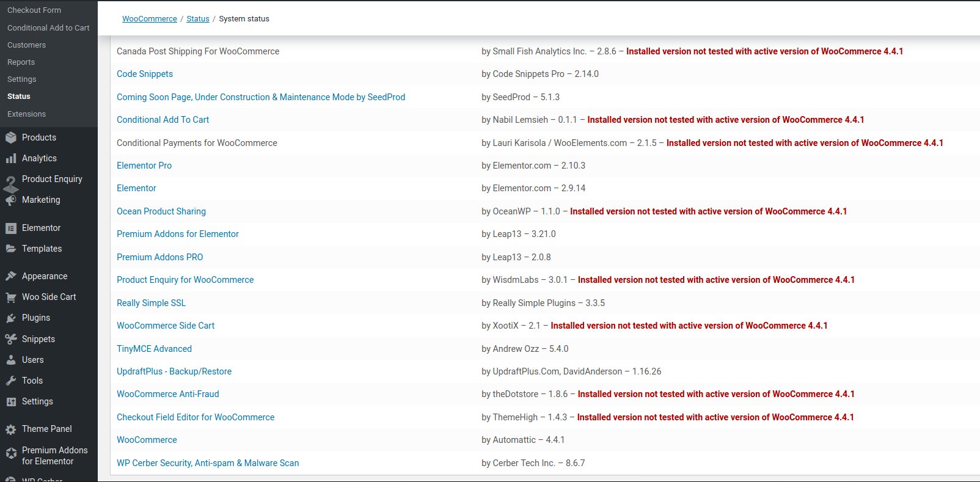Click the Users person icon

coord(11,360)
